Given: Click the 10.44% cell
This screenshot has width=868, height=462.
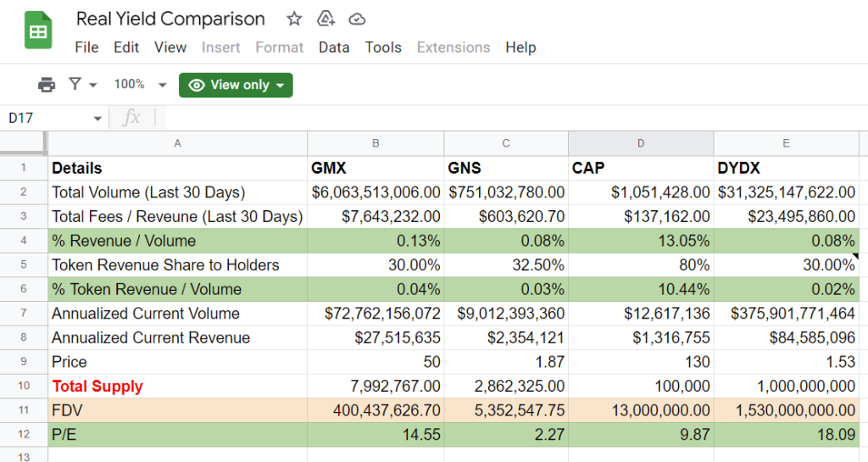Looking at the screenshot, I should click(641, 289).
